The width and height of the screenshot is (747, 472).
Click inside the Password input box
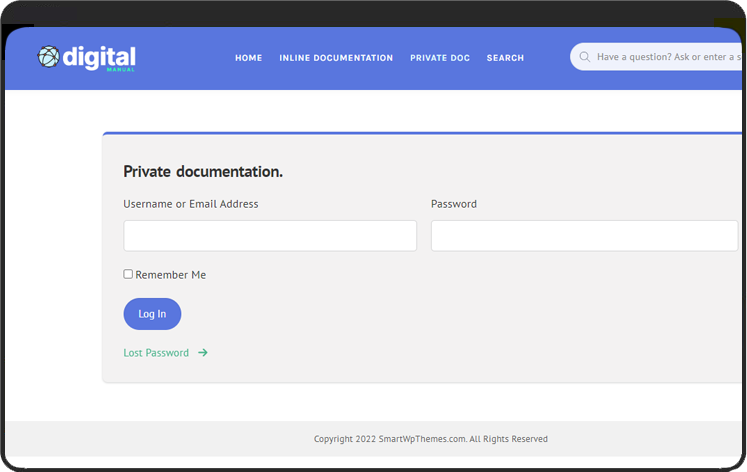pos(584,236)
